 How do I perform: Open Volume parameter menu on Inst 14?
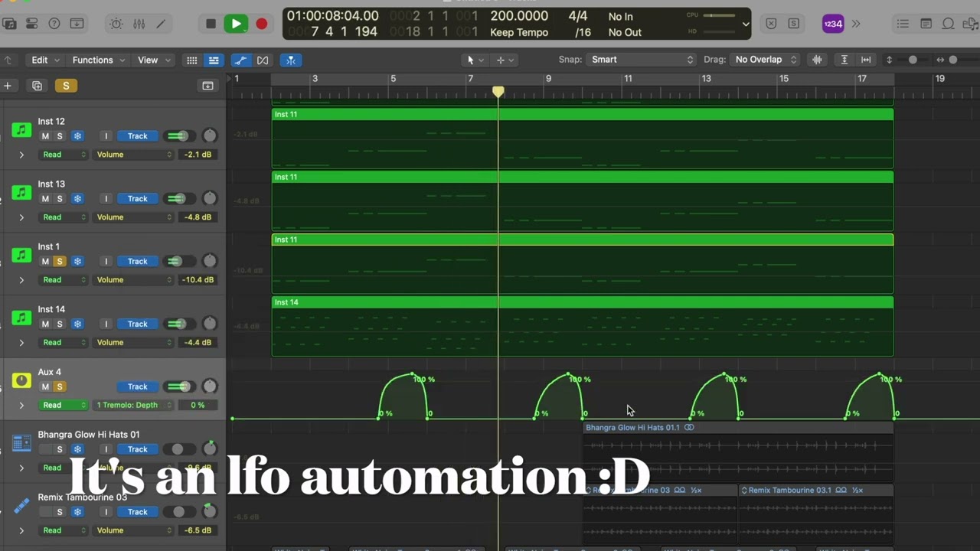point(134,342)
